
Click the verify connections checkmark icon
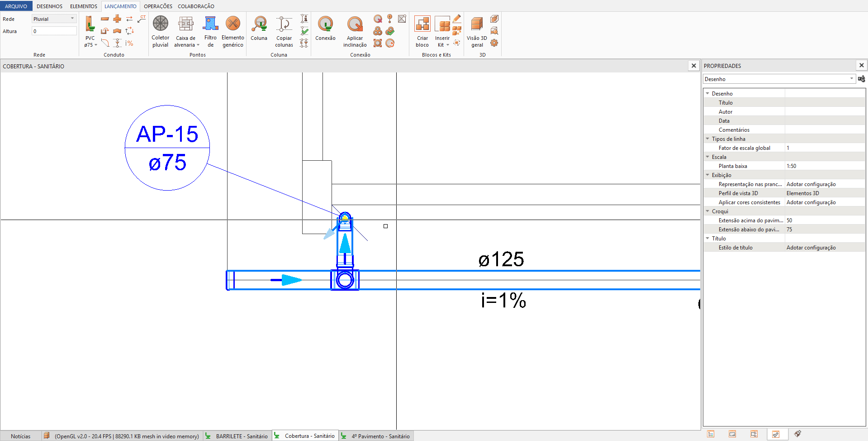tap(390, 31)
